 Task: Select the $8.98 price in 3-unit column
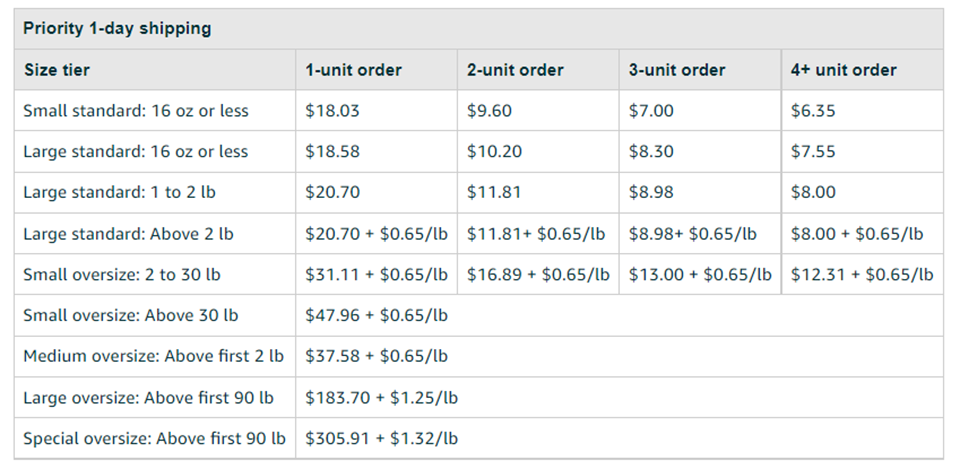coord(653,192)
